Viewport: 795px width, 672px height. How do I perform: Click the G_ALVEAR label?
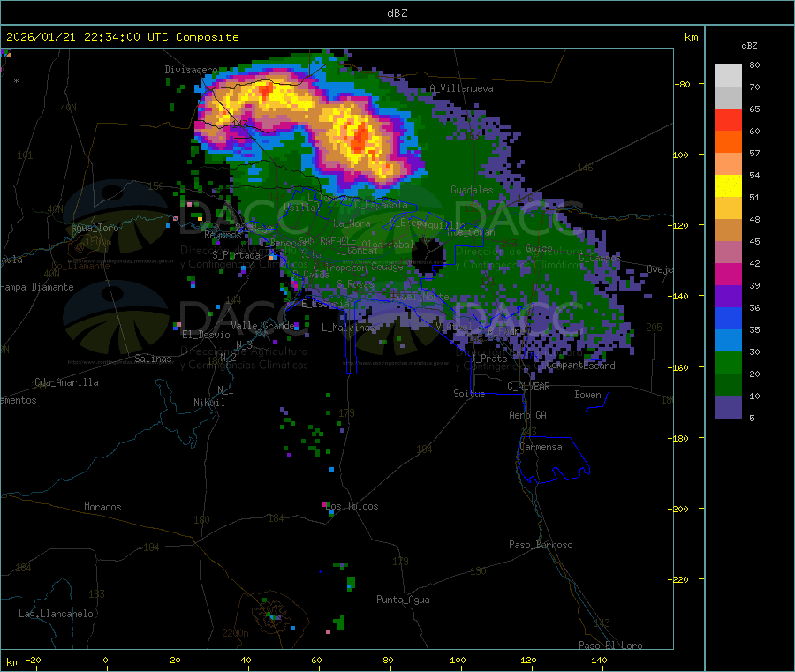[x=528, y=387]
